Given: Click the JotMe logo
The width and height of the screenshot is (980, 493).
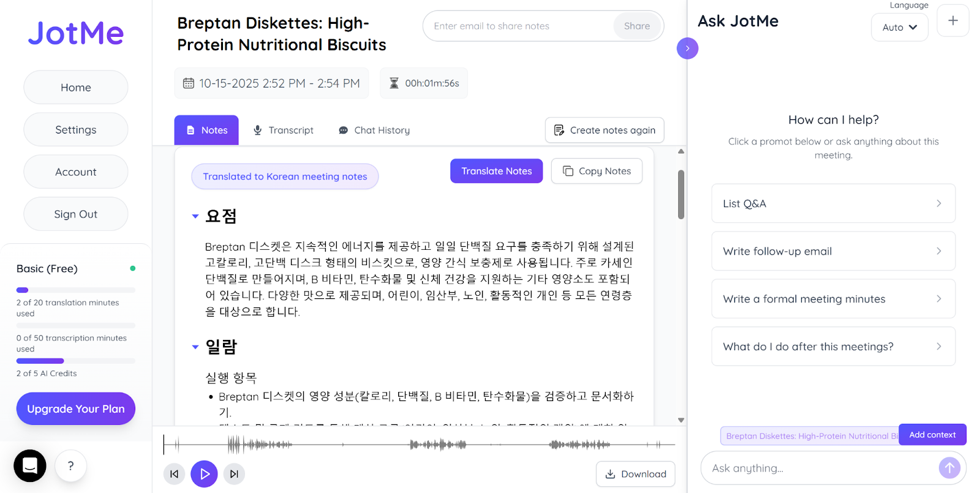Looking at the screenshot, I should (76, 33).
